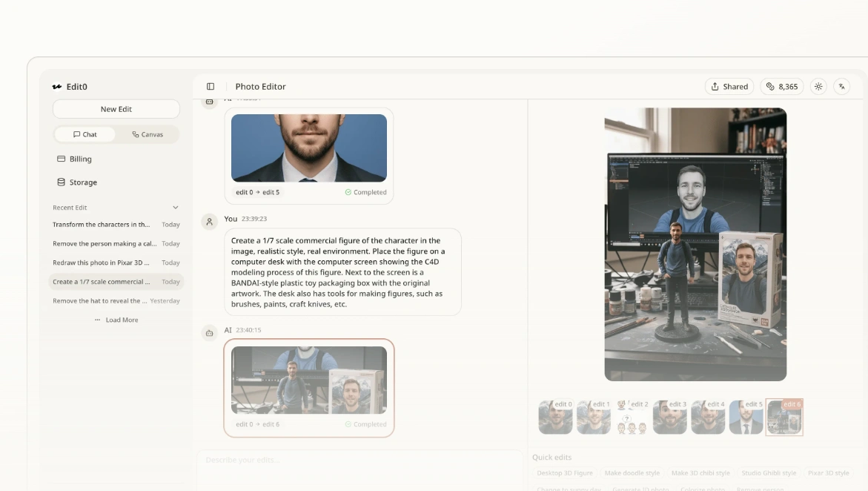
Task: Collapse the Recent Edit section chevron
Action: pos(176,208)
